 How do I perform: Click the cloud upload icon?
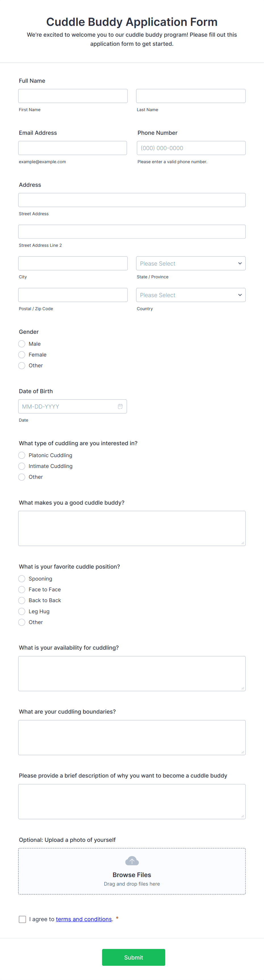(x=132, y=861)
